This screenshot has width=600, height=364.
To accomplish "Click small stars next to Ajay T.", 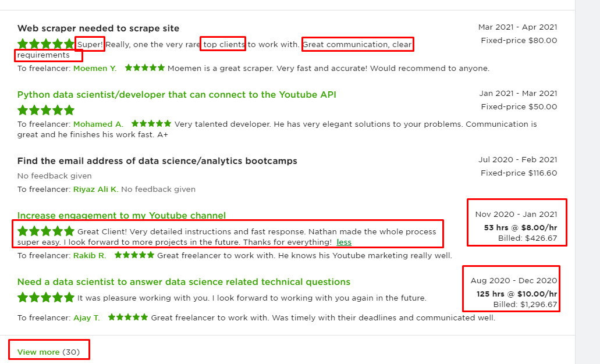I will point(128,317).
